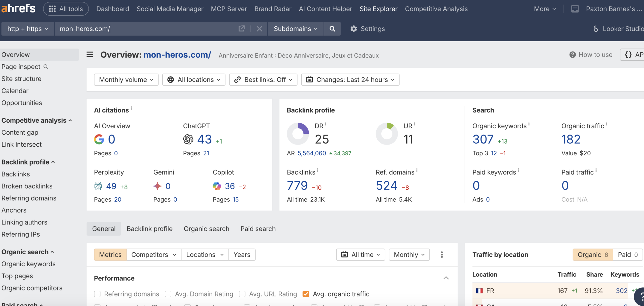Open the Subdomains dropdown
Image resolution: width=644 pixels, height=306 pixels.
pyautogui.click(x=295, y=29)
